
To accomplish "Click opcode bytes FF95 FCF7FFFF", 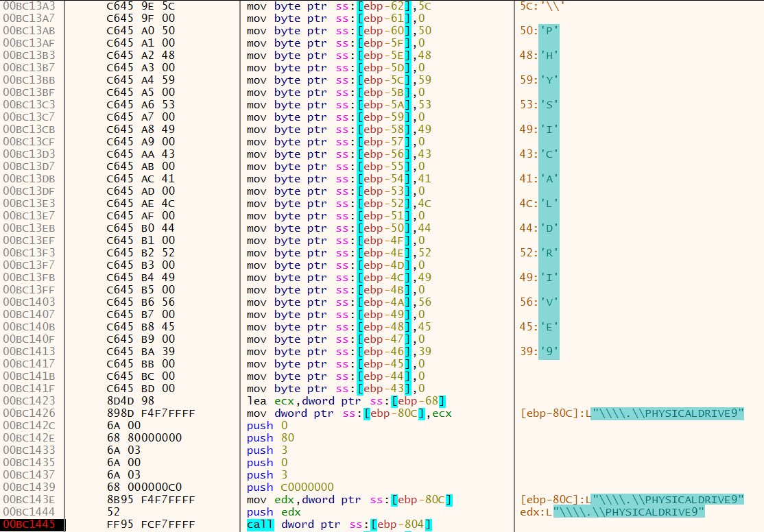I will [x=151, y=524].
